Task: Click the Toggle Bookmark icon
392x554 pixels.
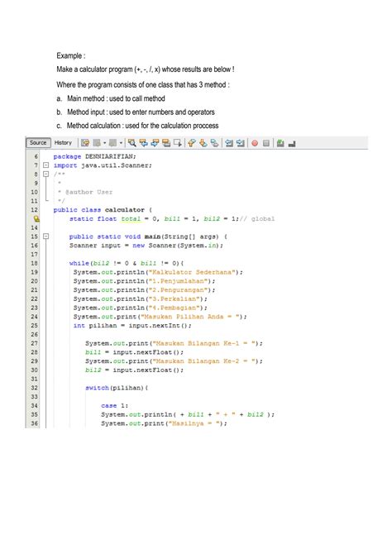Action: pos(214,143)
